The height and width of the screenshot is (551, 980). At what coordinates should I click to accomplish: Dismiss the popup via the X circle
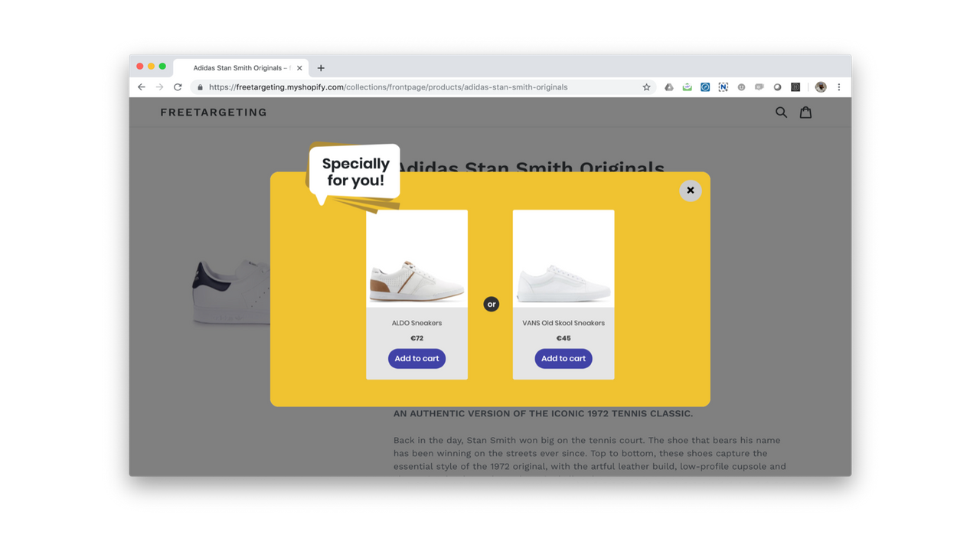(690, 190)
